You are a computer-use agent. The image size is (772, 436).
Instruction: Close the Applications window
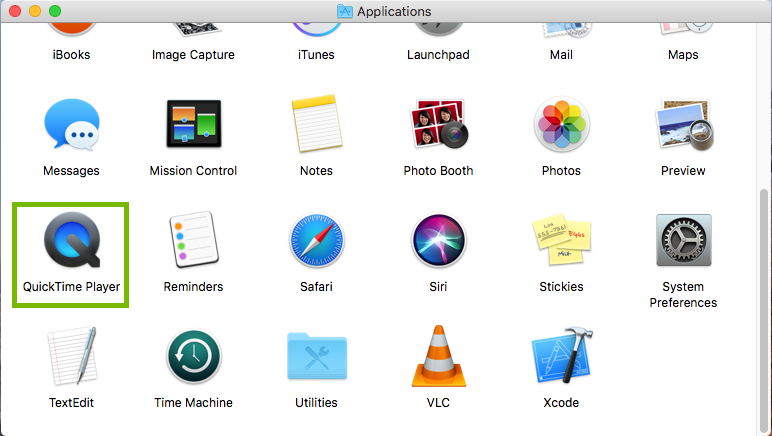[x=15, y=11]
